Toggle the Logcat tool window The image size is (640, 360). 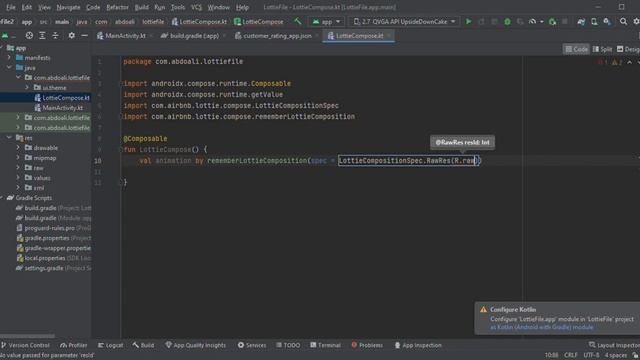click(111, 345)
